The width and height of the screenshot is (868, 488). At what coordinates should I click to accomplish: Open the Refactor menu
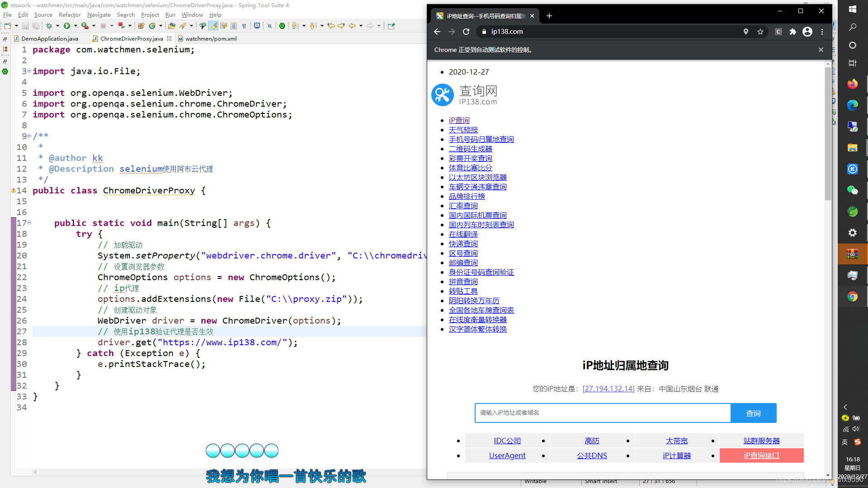coord(70,15)
